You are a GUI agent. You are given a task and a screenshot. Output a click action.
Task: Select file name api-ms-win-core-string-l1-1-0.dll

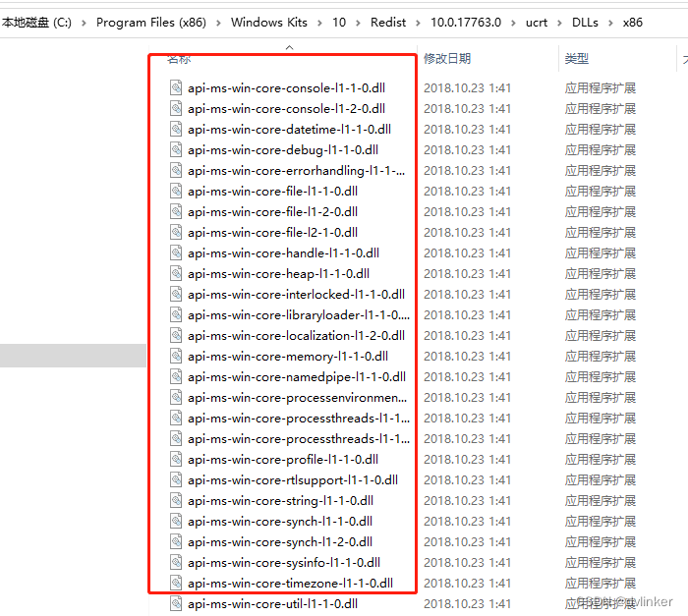(x=280, y=501)
